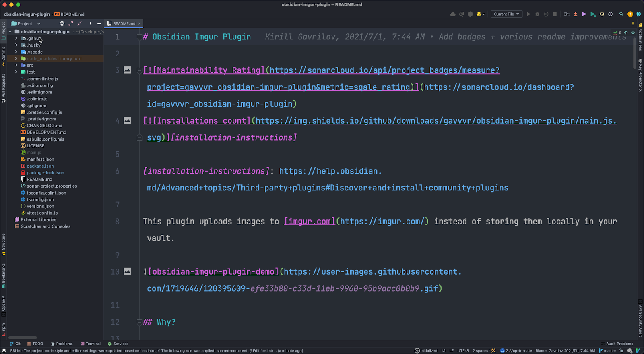Viewport: 644px width, 354px height.
Task: Open the Git tool window tab
Action: [15, 344]
